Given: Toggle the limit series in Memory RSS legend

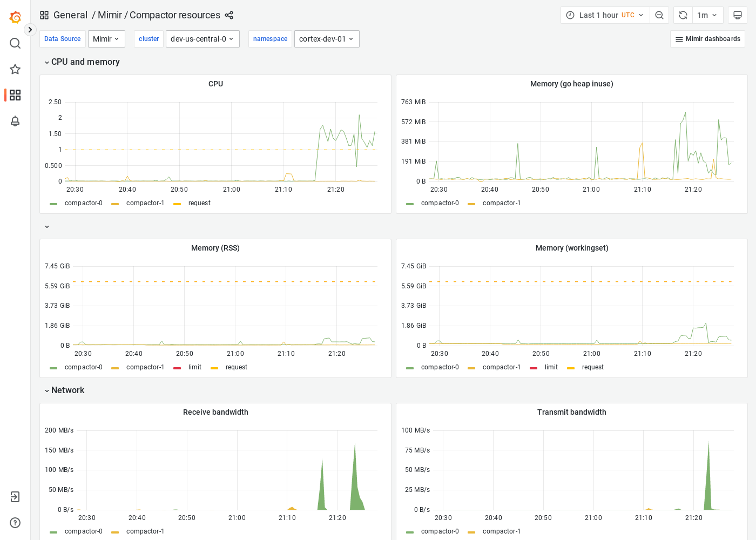Looking at the screenshot, I should 195,367.
